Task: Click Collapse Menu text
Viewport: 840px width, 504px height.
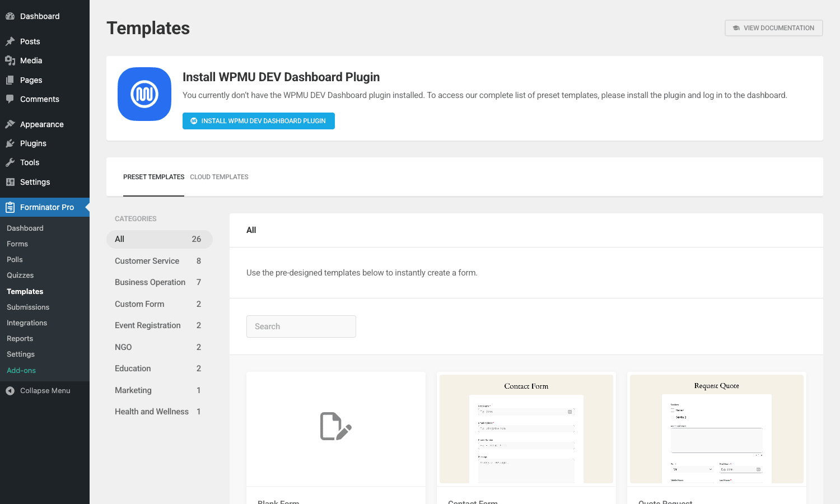Action: click(45, 391)
